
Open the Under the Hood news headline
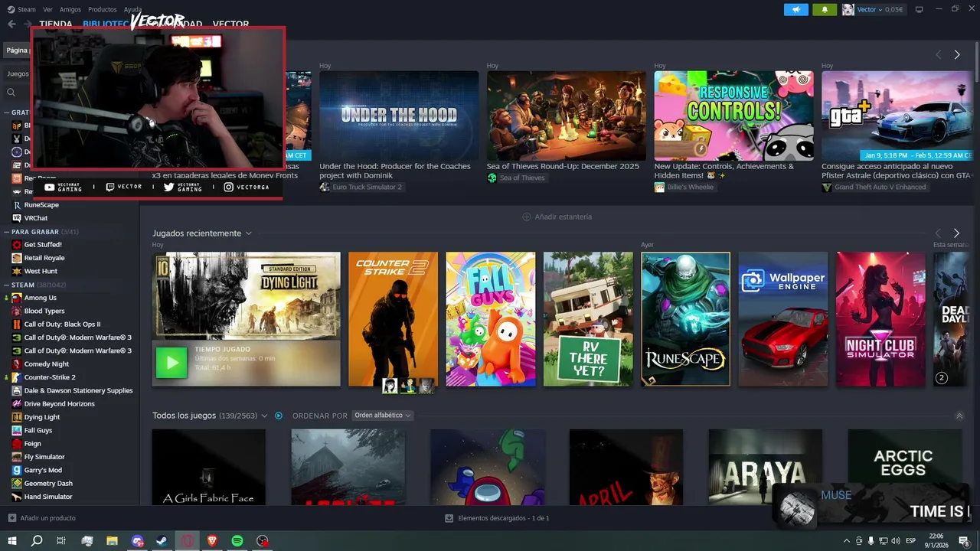(395, 171)
